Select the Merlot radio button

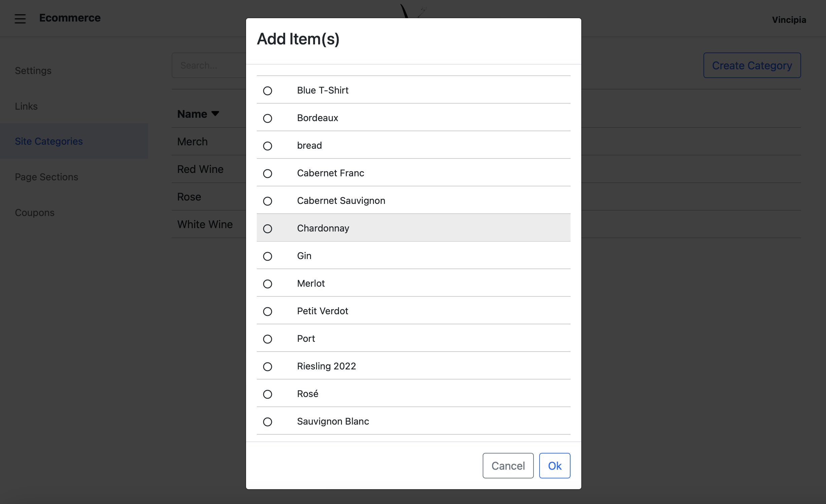click(268, 284)
